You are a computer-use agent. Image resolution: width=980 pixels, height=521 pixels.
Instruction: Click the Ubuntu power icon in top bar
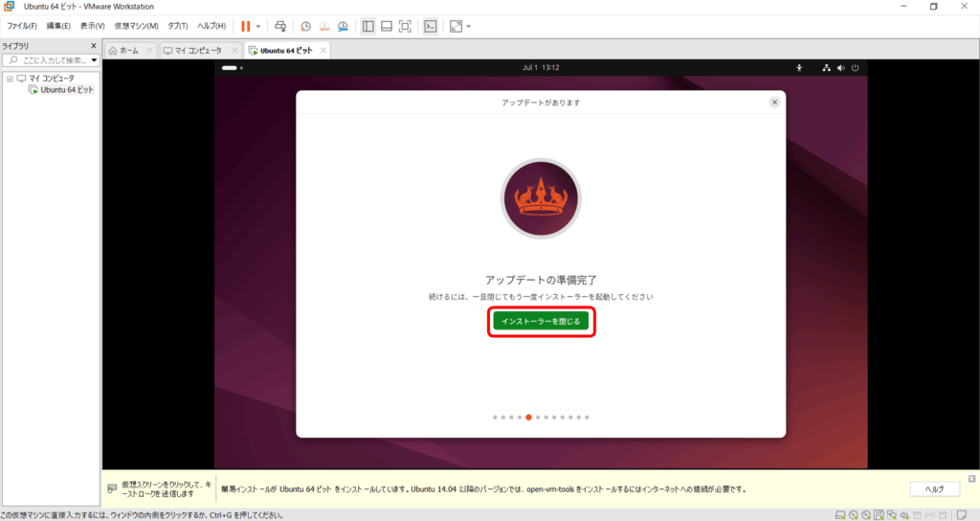point(855,68)
